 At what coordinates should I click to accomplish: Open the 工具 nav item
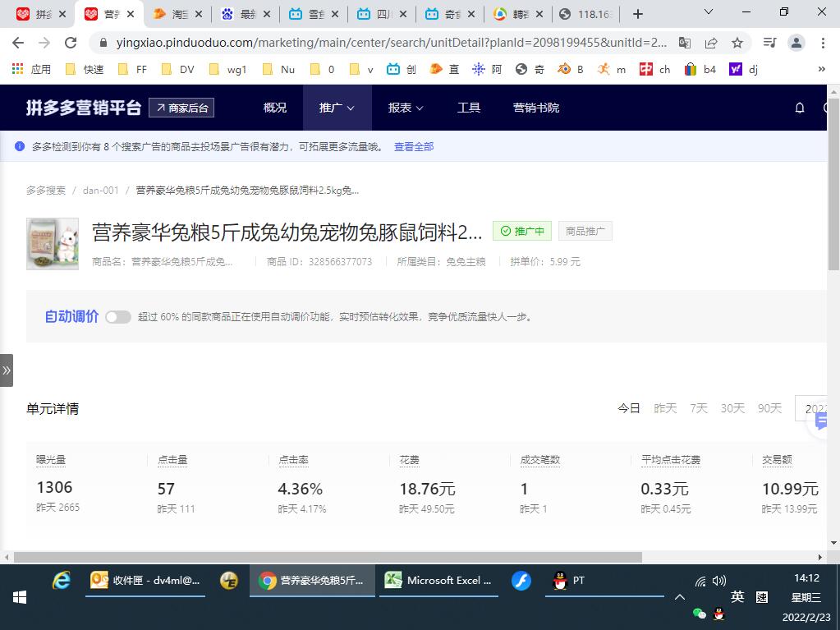(x=469, y=108)
